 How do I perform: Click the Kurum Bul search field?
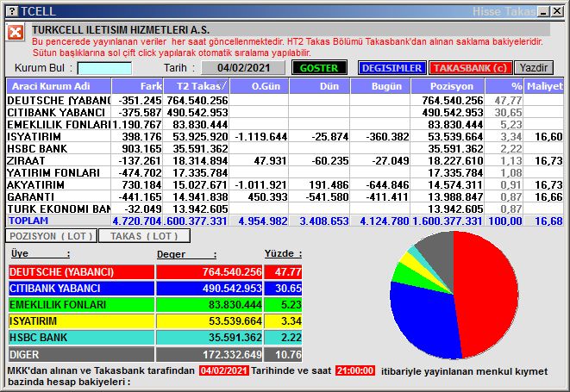[x=104, y=68]
